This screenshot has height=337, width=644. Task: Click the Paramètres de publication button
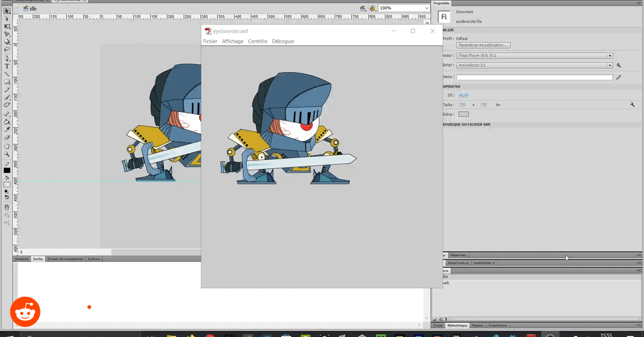pyautogui.click(x=484, y=45)
